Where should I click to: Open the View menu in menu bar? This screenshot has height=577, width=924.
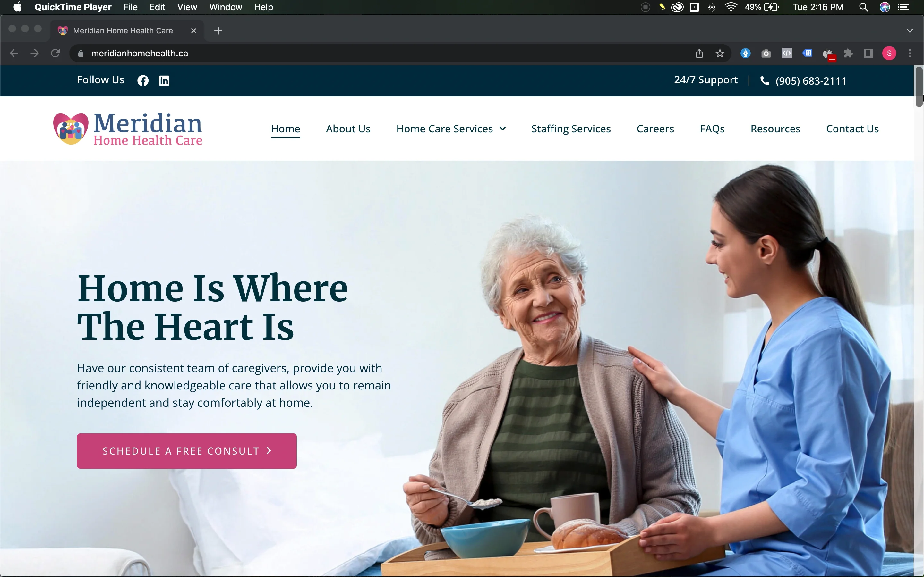coord(187,7)
